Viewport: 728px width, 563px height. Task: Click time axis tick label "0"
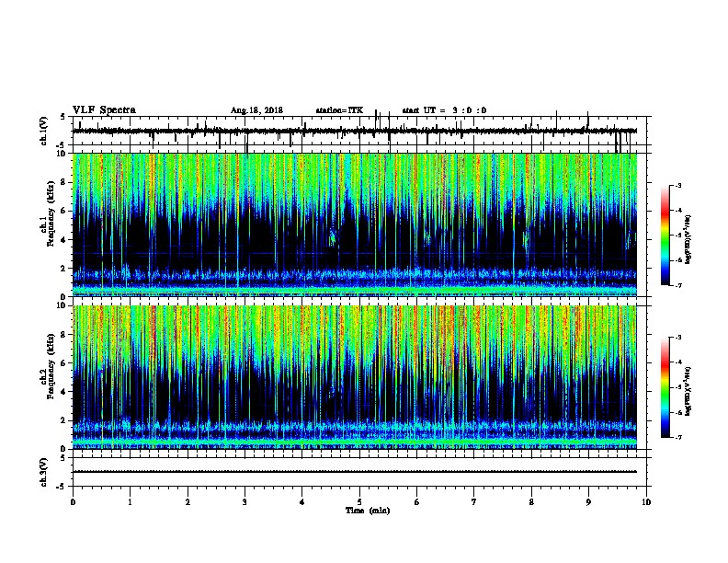tap(73, 502)
